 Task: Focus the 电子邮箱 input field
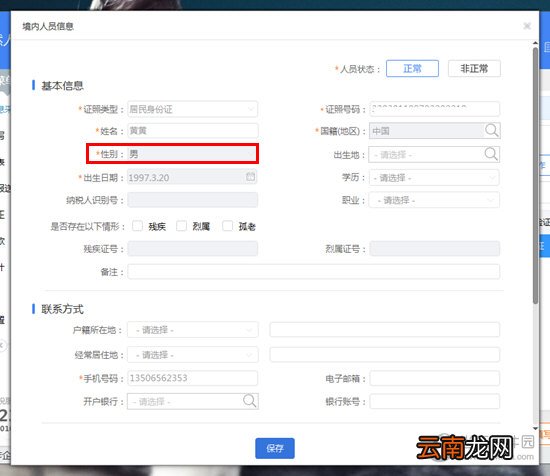pyautogui.click(x=435, y=378)
